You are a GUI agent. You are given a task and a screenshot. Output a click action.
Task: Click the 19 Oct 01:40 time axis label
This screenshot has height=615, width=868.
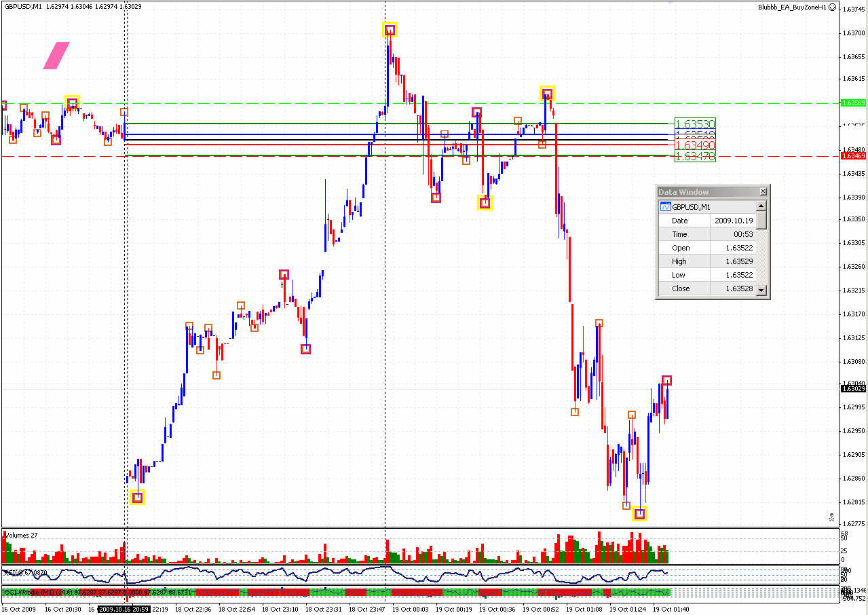pos(671,610)
